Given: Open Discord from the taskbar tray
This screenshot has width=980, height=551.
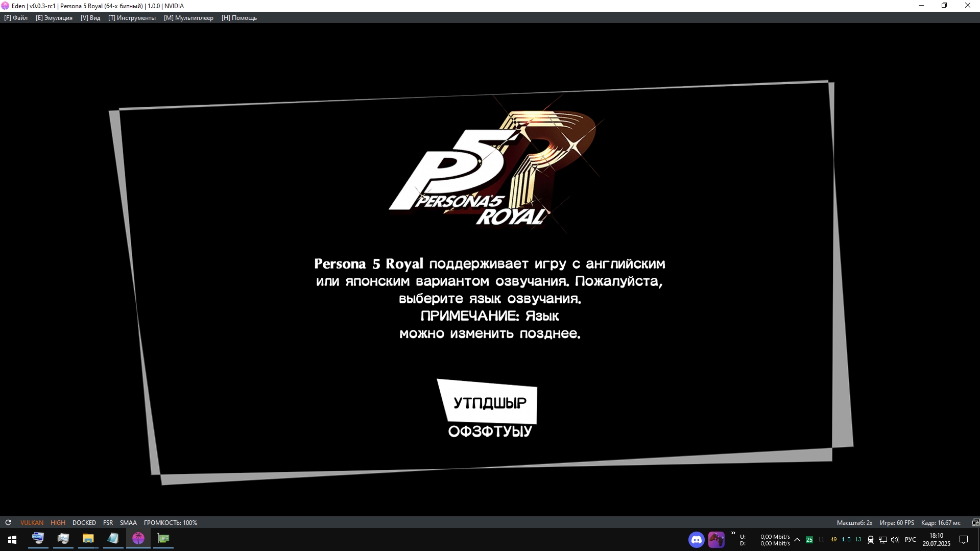Looking at the screenshot, I should 697,540.
